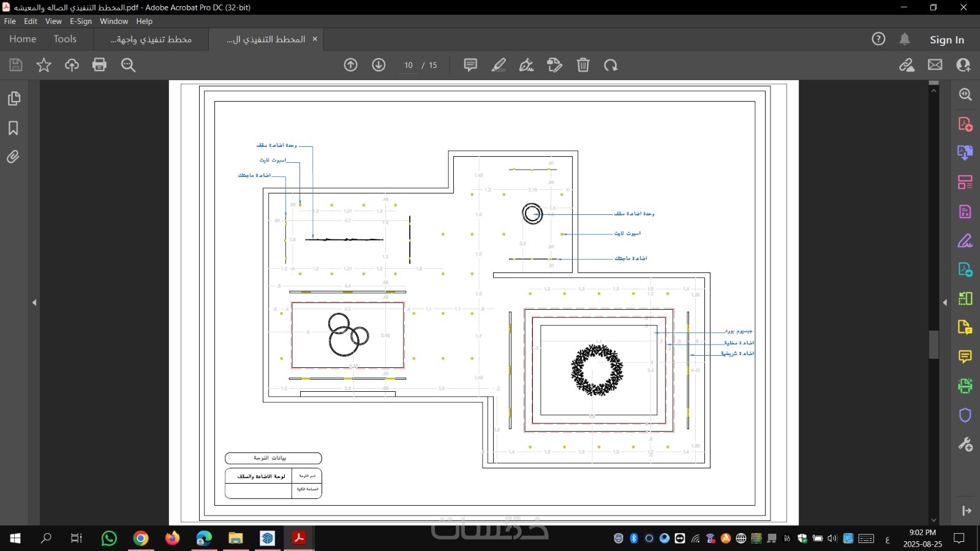
Task: Open the Find text magnifier tool
Action: (128, 65)
